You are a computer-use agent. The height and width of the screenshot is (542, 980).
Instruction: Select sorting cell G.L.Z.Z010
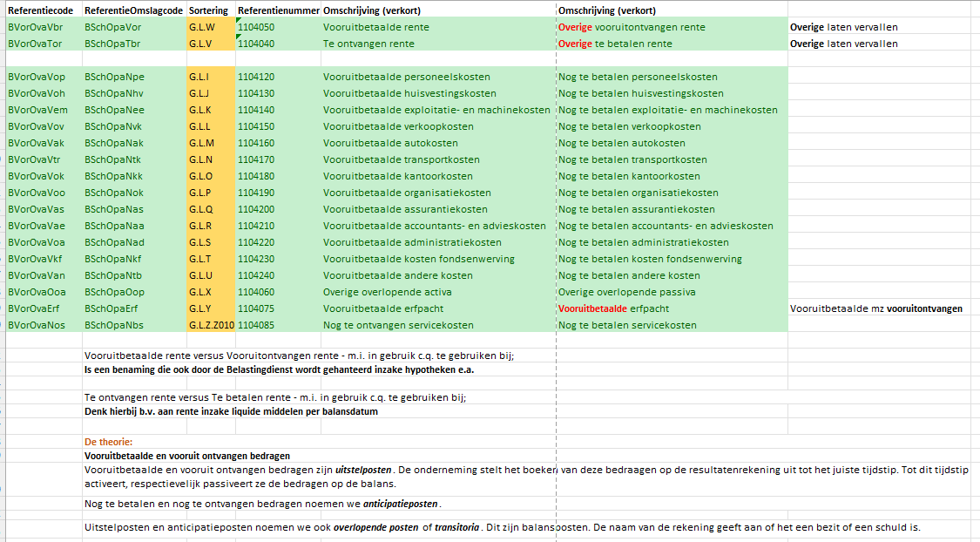(211, 325)
